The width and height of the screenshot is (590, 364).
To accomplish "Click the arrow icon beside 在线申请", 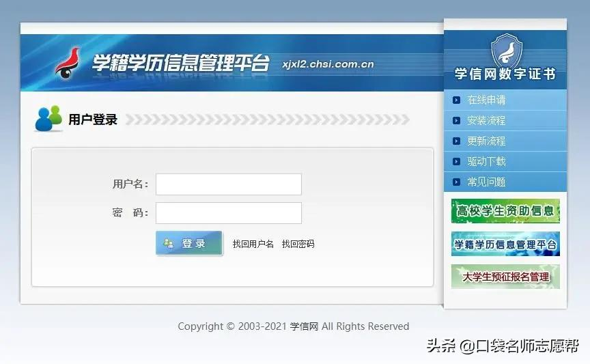I will [x=456, y=100].
